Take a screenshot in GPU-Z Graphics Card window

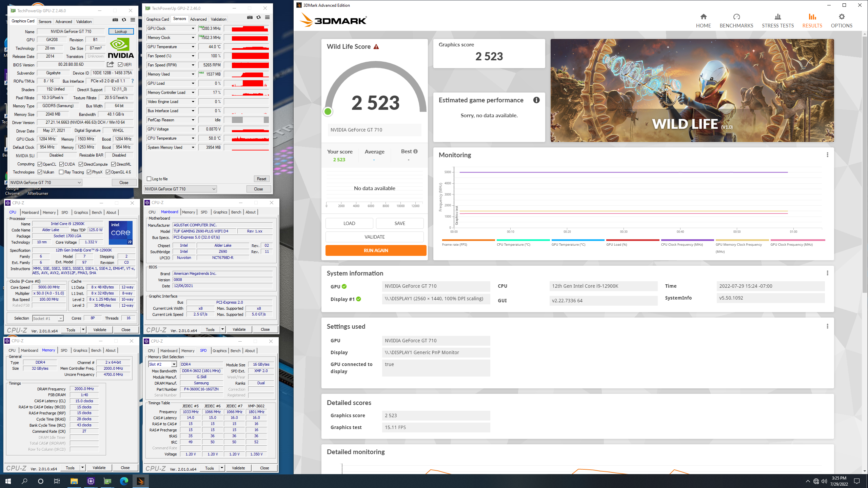pos(115,20)
